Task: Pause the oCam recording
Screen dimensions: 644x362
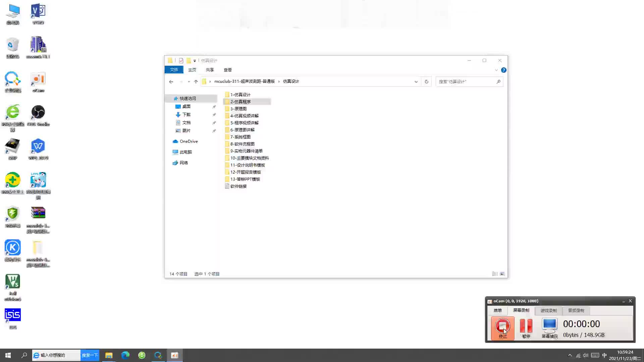Action: 526,328
